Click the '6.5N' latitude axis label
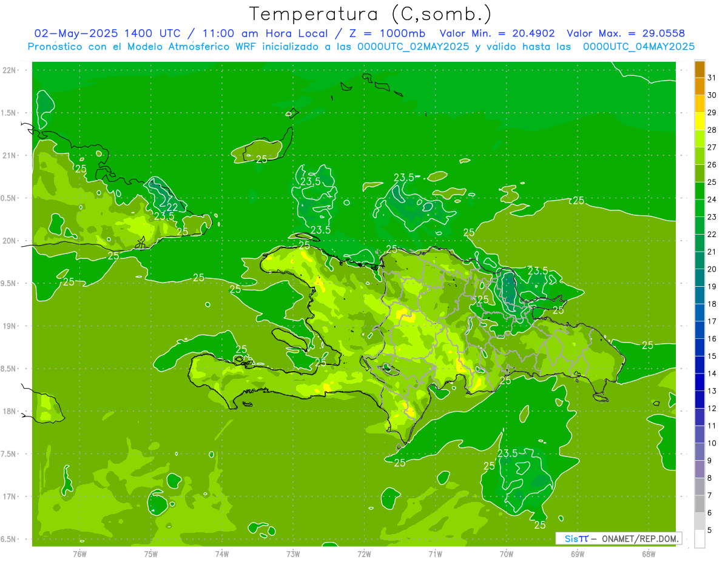This screenshot has width=728, height=562. (9, 539)
